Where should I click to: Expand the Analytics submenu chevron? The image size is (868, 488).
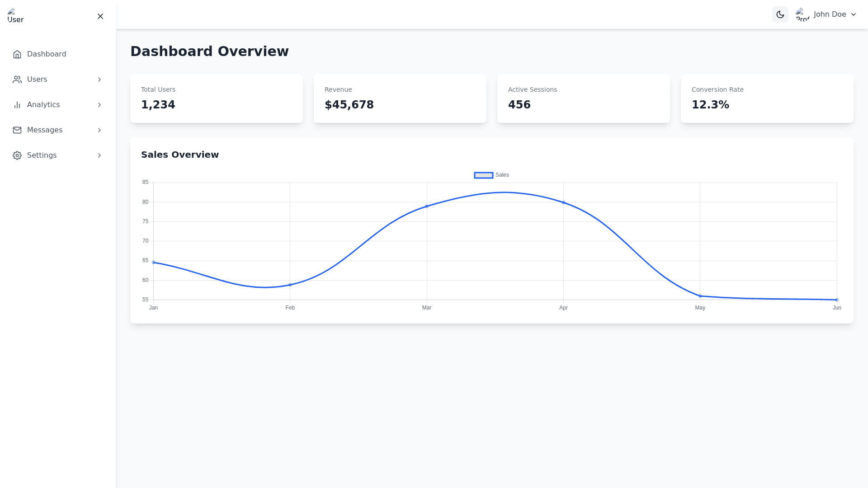[99, 105]
